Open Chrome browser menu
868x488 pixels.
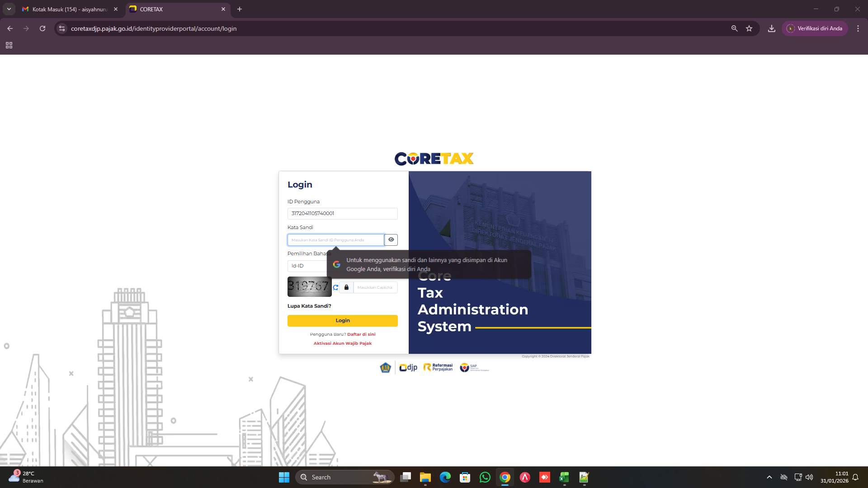tap(858, 28)
